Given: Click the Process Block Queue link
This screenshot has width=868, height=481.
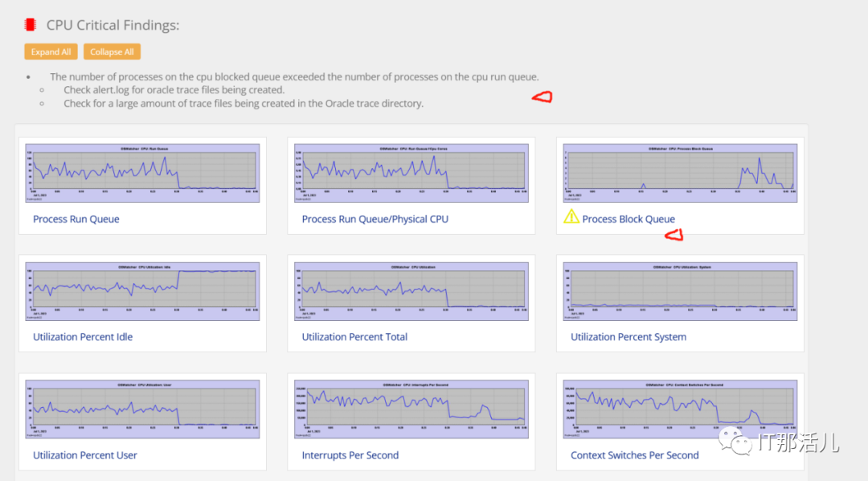Looking at the screenshot, I should [628, 219].
